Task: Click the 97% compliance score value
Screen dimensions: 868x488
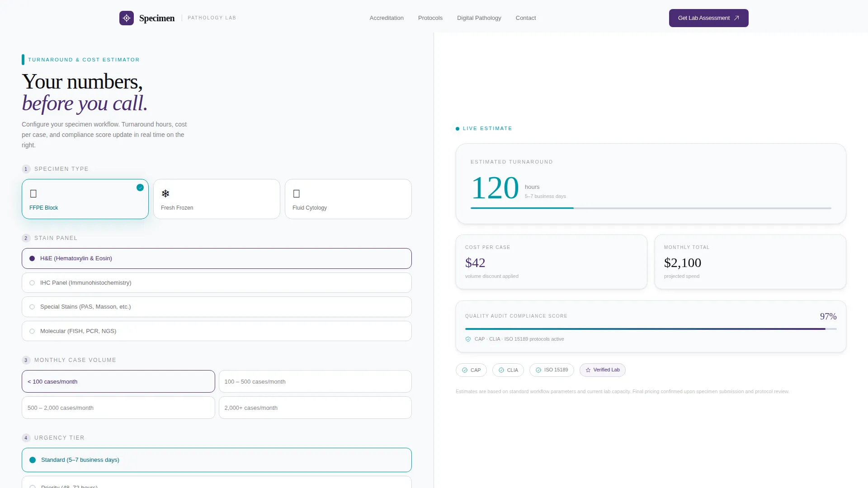Action: point(828,316)
